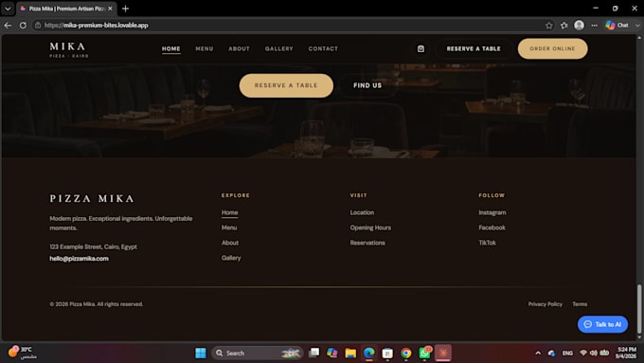644x363 pixels.
Task: Open network Wi-Fi tray icon
Action: point(582,353)
